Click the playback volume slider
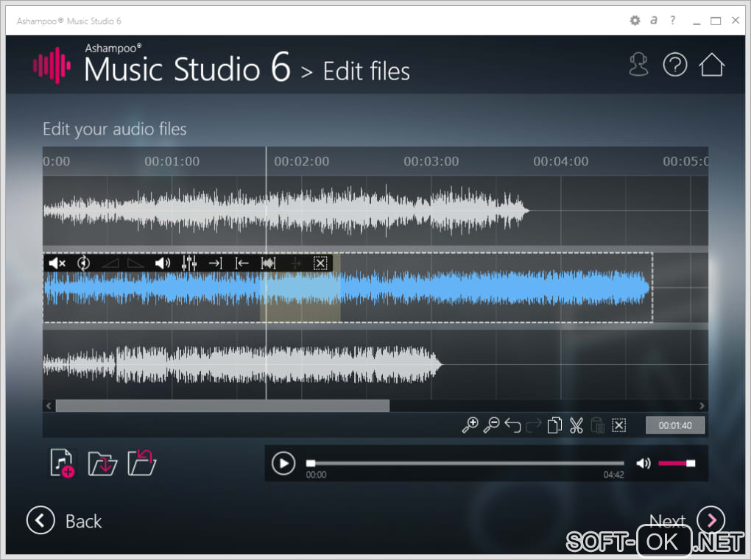This screenshot has width=751, height=560. click(x=677, y=464)
